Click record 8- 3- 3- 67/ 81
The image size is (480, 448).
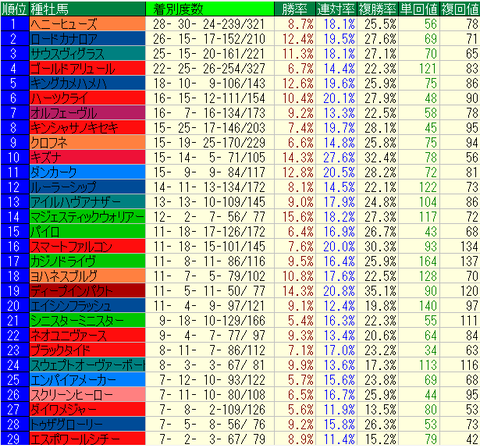point(212,365)
